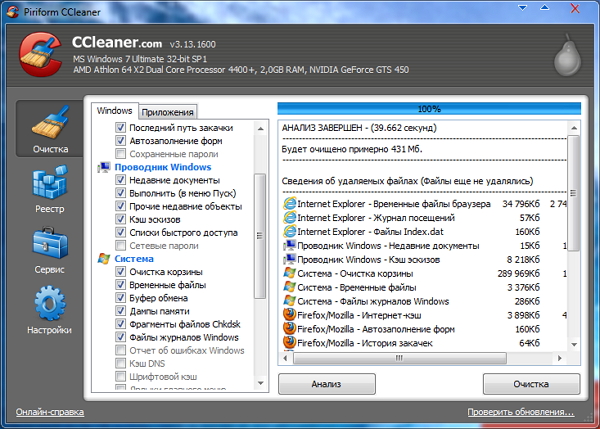Uncheck Недавние документы
600x429 pixels.
click(121, 180)
